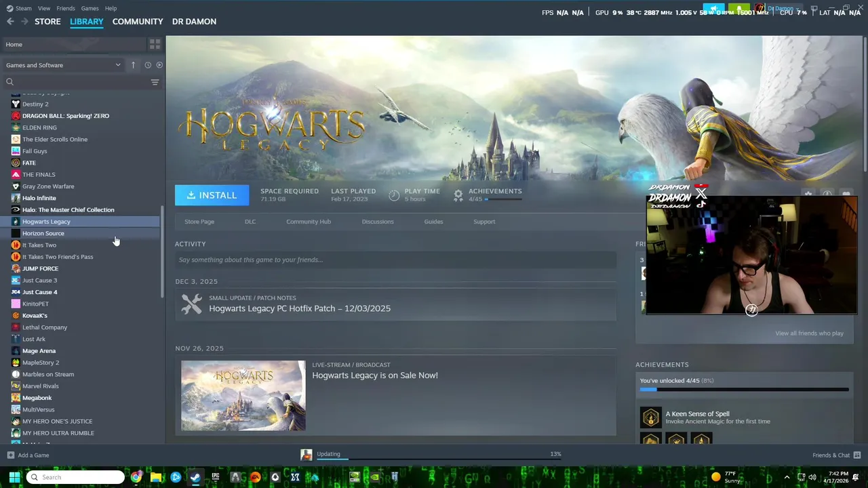Select Fall Guys in the library
The width and height of the screenshot is (868, 488).
35,151
